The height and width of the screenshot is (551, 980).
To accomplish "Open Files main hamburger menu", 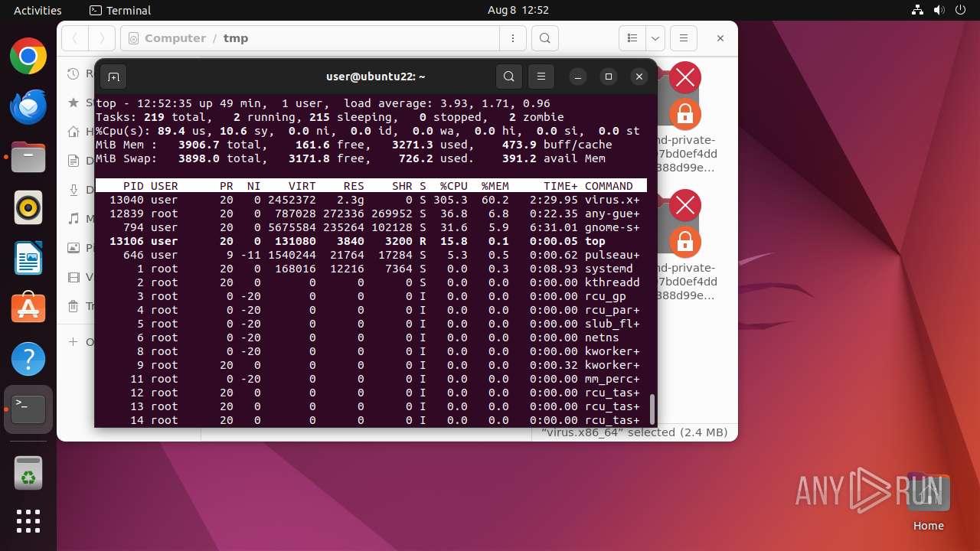I will 684,38.
